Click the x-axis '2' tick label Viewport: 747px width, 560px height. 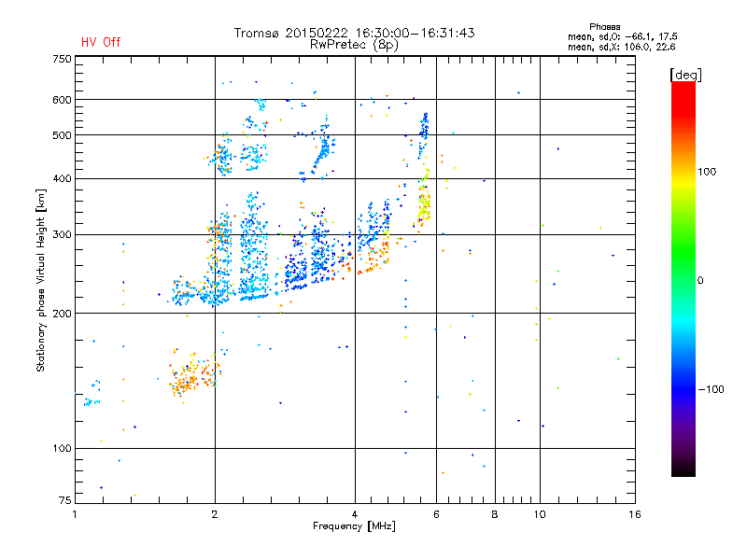215,514
